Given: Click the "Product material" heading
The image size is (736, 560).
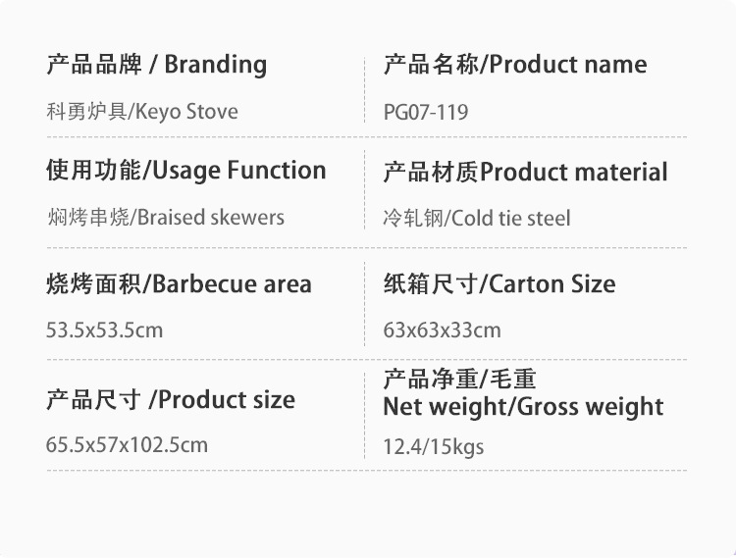Looking at the screenshot, I should [574, 173].
